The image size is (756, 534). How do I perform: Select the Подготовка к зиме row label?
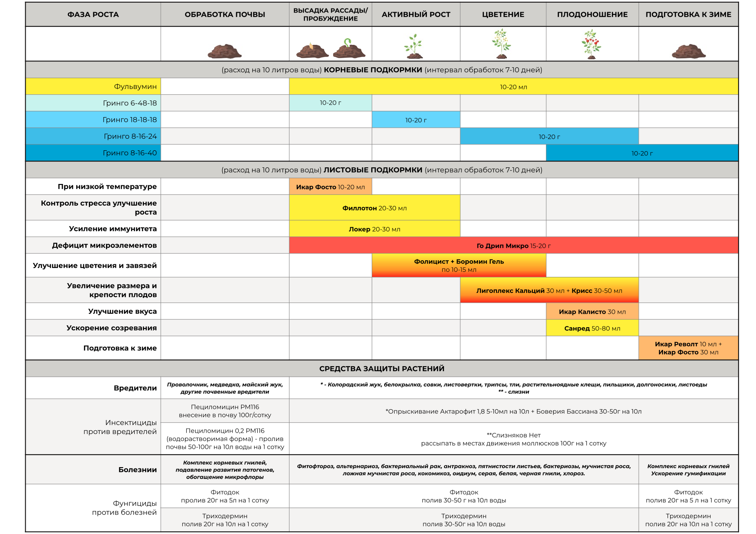(93, 348)
